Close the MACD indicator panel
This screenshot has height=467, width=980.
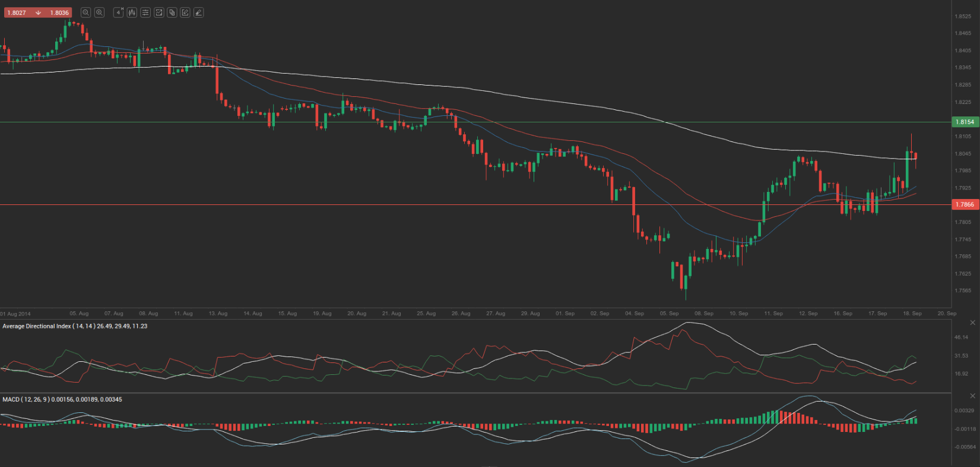click(972, 396)
